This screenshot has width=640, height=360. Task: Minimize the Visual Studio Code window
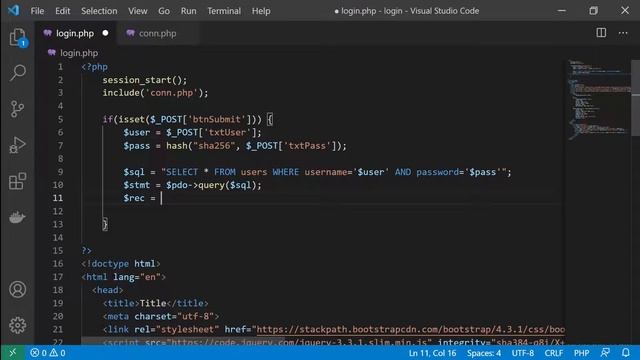pyautogui.click(x=562, y=11)
